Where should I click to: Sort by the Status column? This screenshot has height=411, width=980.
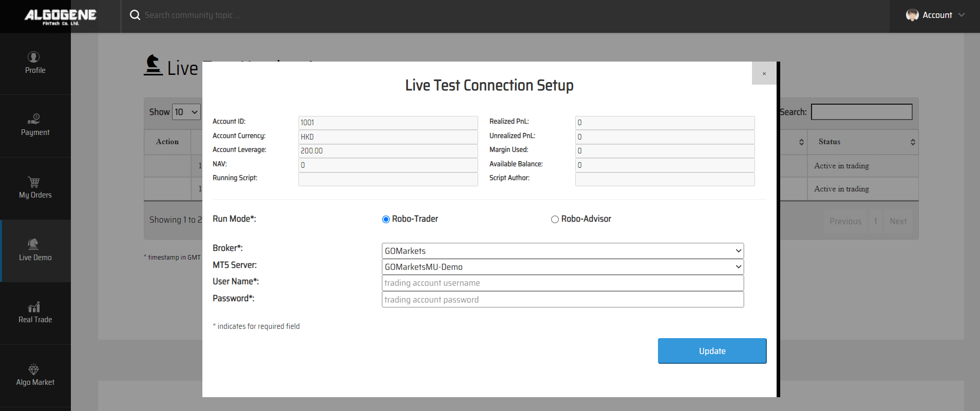[862, 142]
